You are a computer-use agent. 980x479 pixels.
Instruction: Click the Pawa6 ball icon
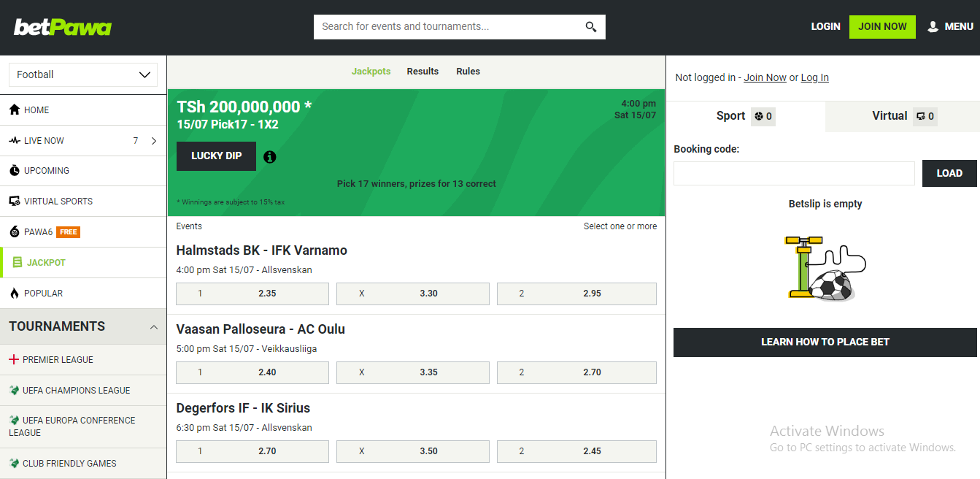click(15, 231)
